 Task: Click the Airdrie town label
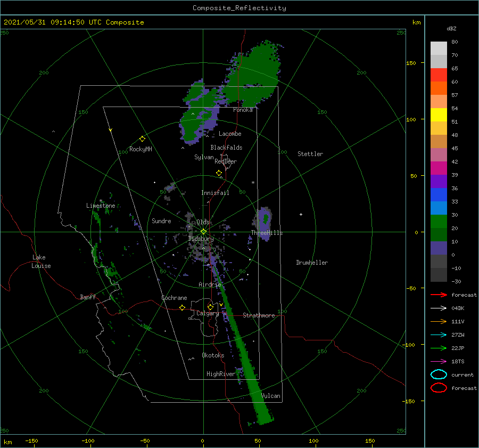coord(210,284)
